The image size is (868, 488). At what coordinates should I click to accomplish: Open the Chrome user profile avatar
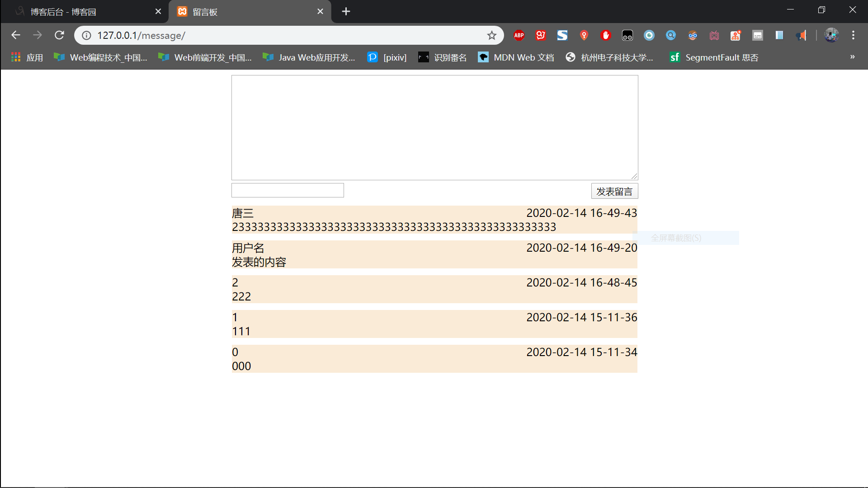[831, 35]
